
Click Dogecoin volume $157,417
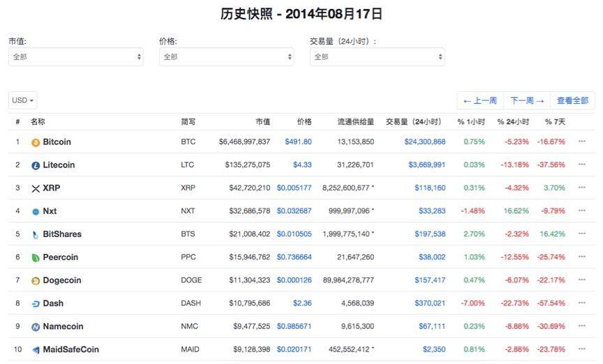click(430, 280)
